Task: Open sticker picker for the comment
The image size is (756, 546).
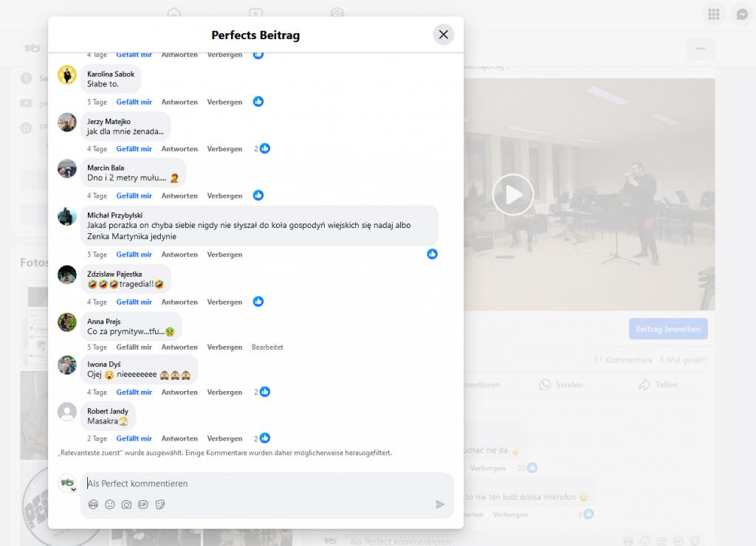Action: pyautogui.click(x=160, y=505)
